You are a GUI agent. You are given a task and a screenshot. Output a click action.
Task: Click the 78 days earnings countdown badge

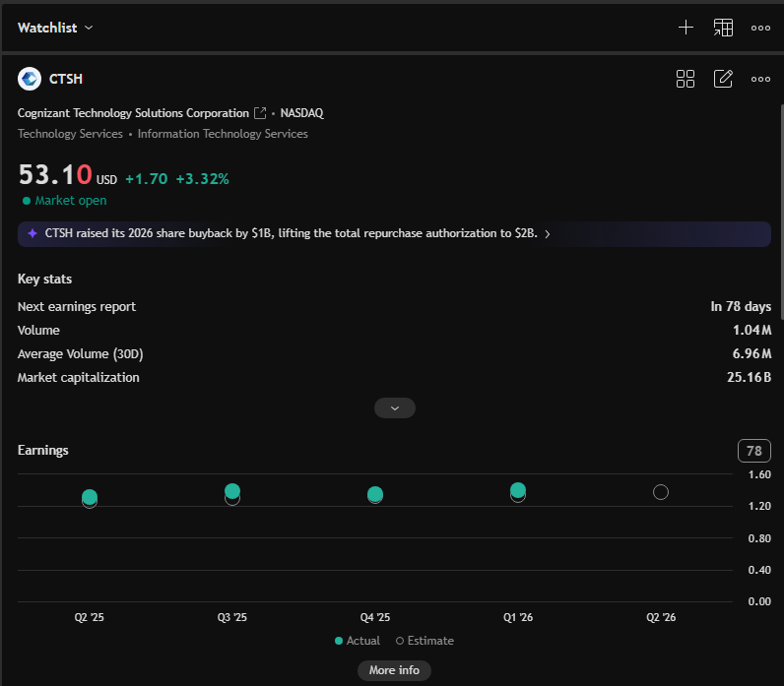[x=754, y=451]
